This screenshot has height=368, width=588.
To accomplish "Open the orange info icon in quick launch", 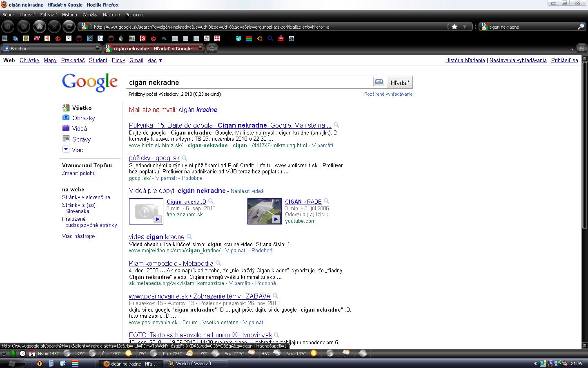I will (40, 363).
